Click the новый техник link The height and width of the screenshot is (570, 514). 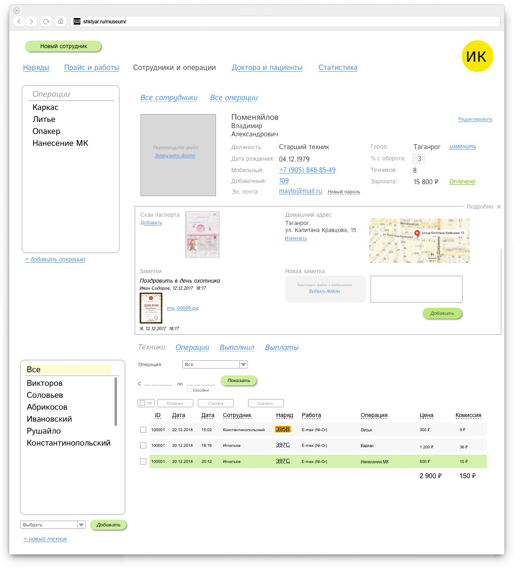click(x=45, y=539)
